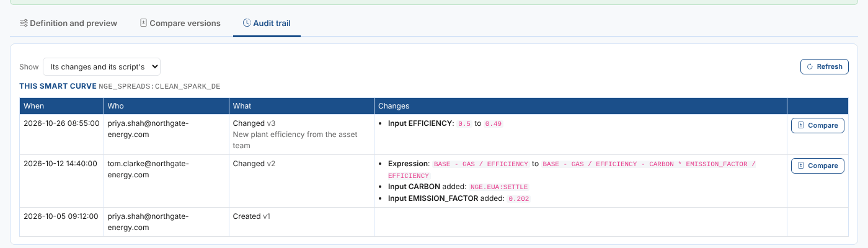Select timestamp 2026-10-05 09:12:00
The height and width of the screenshot is (248, 868).
coord(61,217)
